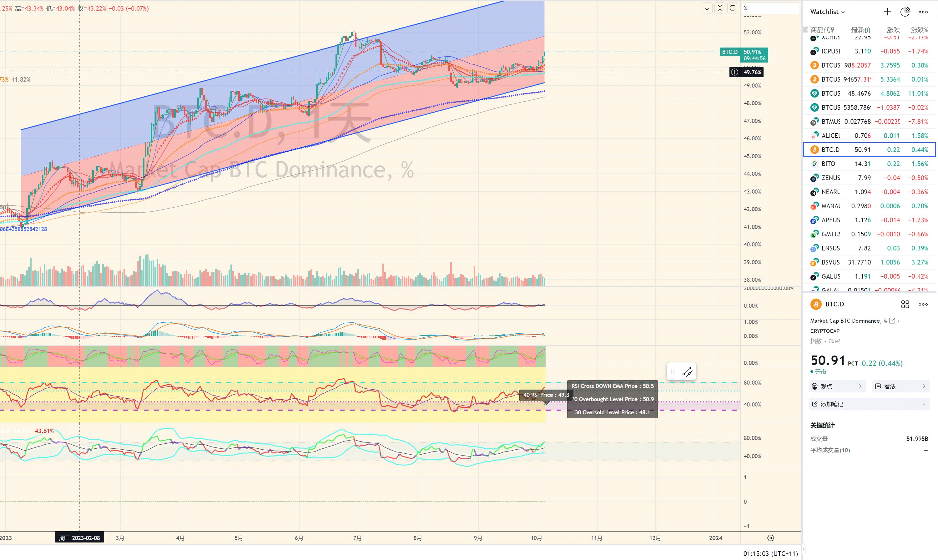Open the BTC.D details more-options menu
The width and height of the screenshot is (938, 560).
[x=923, y=304]
